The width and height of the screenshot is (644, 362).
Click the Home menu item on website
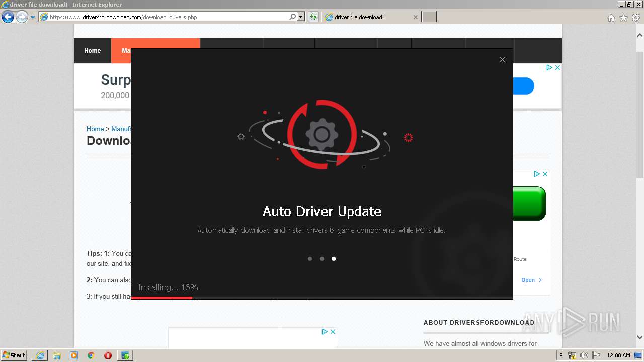93,51
